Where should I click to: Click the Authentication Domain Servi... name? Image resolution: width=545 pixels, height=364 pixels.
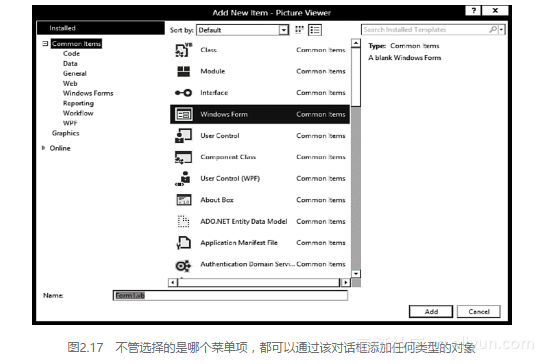pos(247,264)
